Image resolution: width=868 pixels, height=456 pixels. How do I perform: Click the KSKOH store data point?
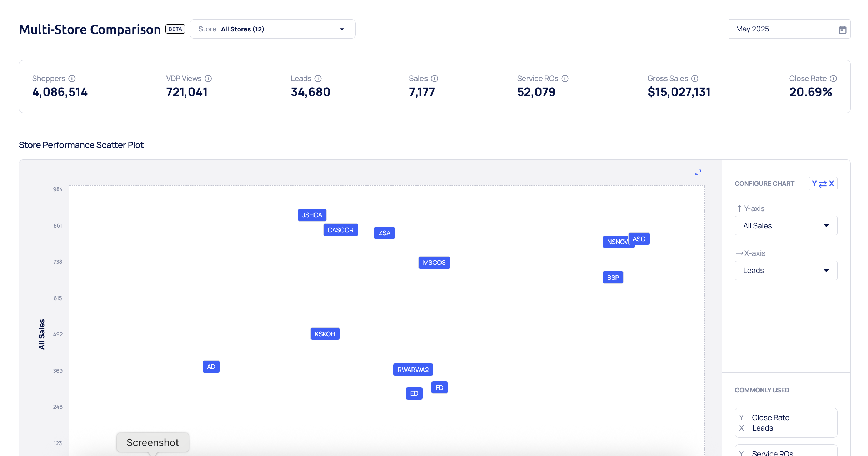(x=325, y=334)
